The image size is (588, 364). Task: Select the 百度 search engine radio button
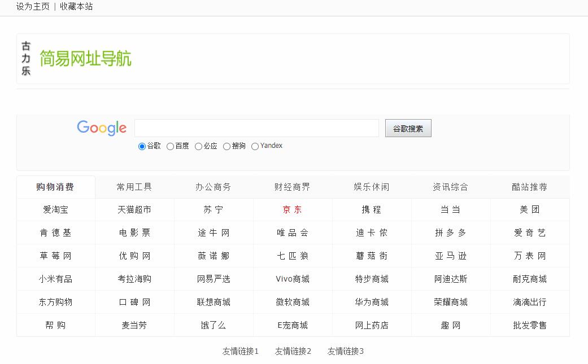point(170,146)
